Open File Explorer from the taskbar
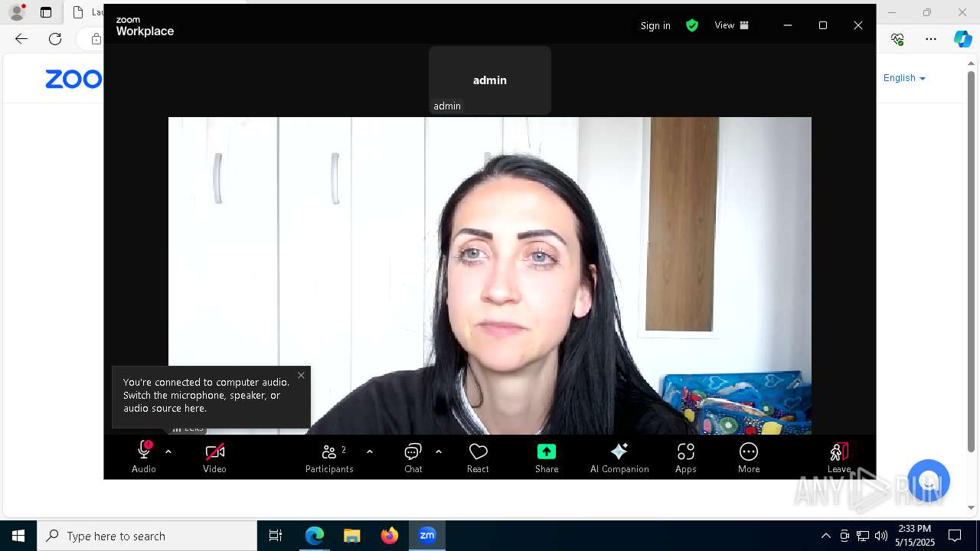Image resolution: width=980 pixels, height=551 pixels. click(352, 536)
